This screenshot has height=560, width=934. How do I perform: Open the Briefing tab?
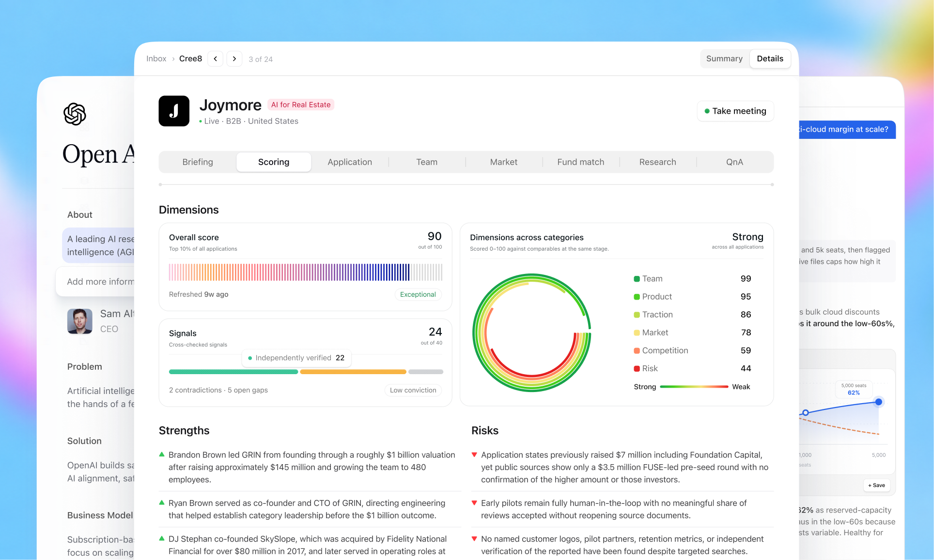[198, 162]
